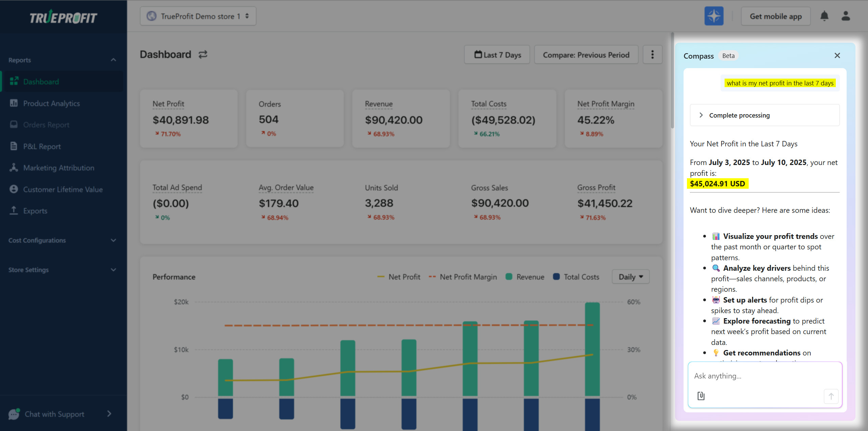Click the notification bell
This screenshot has width=868, height=431.
click(x=825, y=16)
